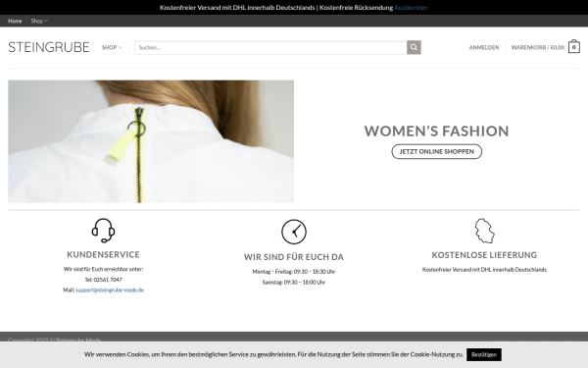Email support@steingrube-mode.de link
This screenshot has width=588, height=368.
coord(110,289)
